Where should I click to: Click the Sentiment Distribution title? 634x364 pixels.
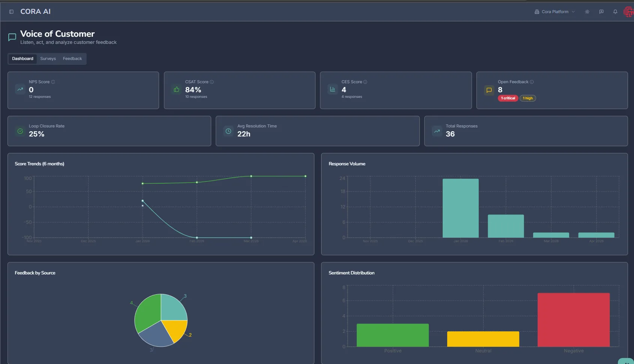click(352, 273)
